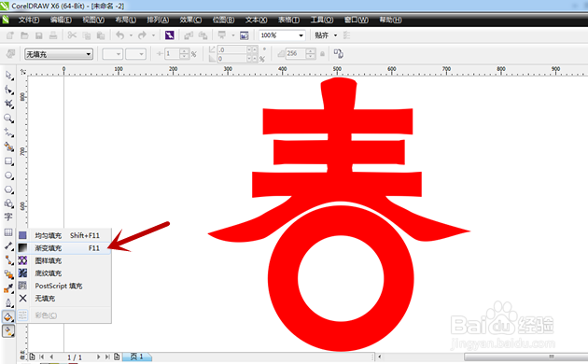Select the Shape edit tool
The height and width of the screenshot is (364, 588).
coord(8,90)
